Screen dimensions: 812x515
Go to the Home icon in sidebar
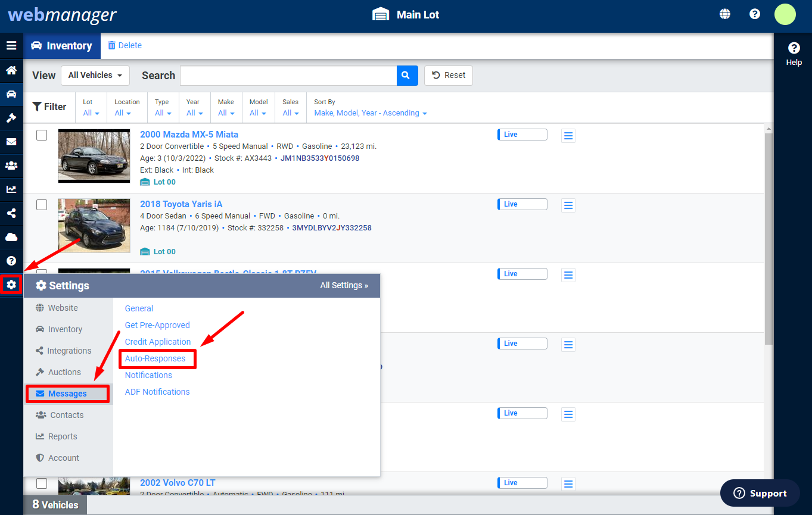(x=11, y=70)
